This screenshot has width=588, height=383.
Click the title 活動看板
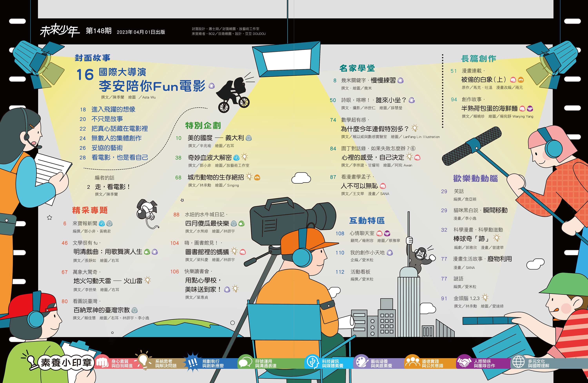(x=360, y=272)
